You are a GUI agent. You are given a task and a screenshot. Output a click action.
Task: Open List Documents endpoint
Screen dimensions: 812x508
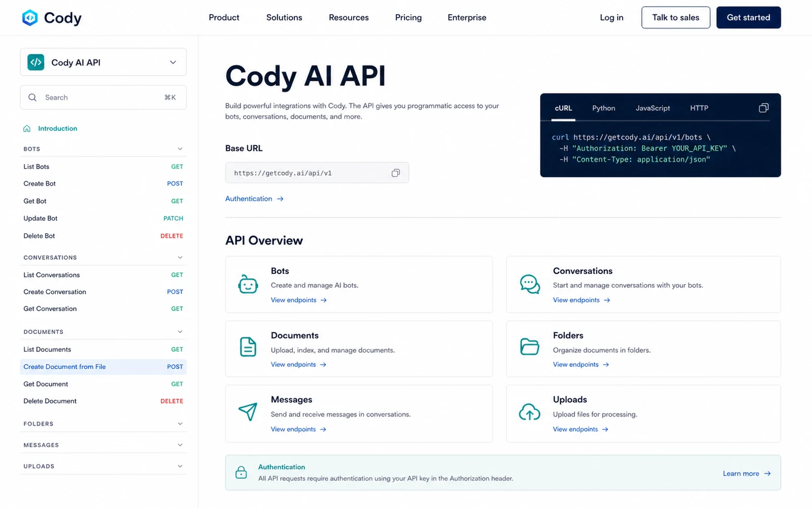coord(103,350)
